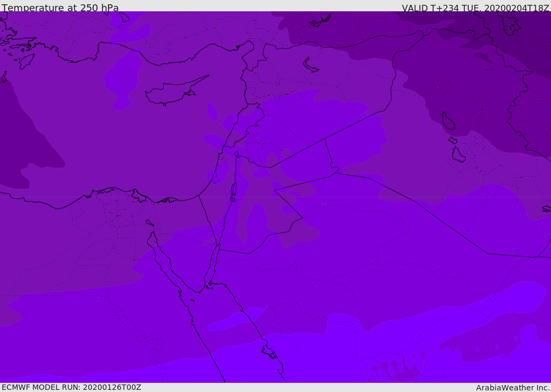
Task: Click the 'Temperature at 250 hPa' title
Action: 60,8
